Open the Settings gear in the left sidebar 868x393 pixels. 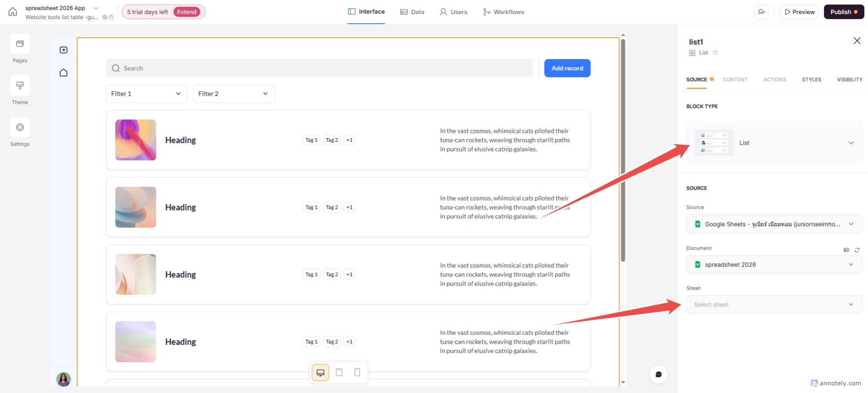click(x=20, y=128)
